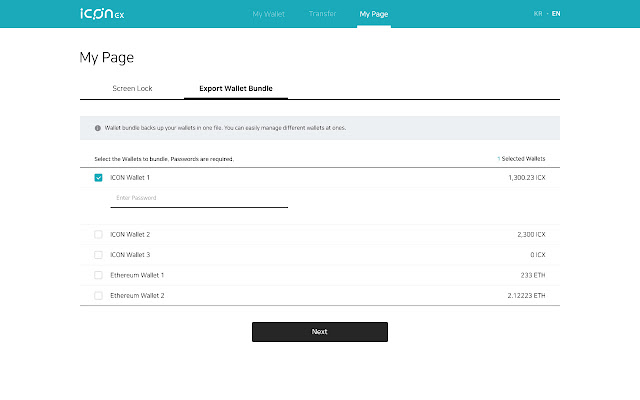
Task: Enable the Ethereum Wallet 2 checkbox
Action: pyautogui.click(x=98, y=296)
